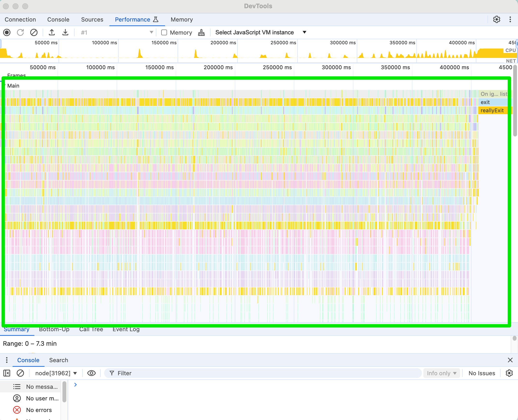Click the No Issues button
Screen dimensions: 518x420
coord(482,373)
